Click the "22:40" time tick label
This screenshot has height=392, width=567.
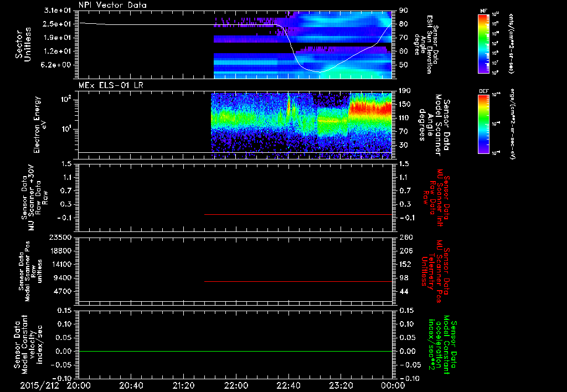(288, 385)
